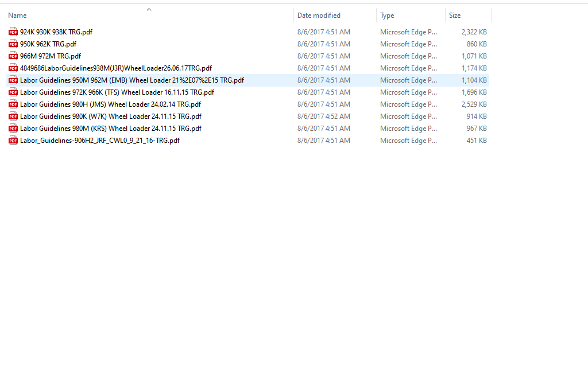Click size value 1,696 KB
588x381 pixels.
click(474, 92)
